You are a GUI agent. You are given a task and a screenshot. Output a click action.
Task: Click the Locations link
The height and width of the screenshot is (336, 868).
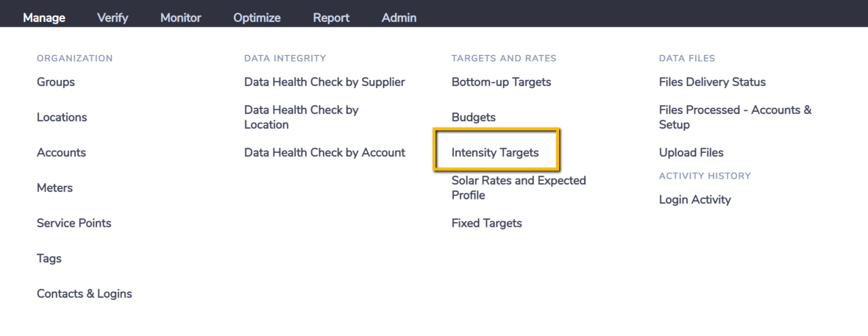click(x=62, y=118)
